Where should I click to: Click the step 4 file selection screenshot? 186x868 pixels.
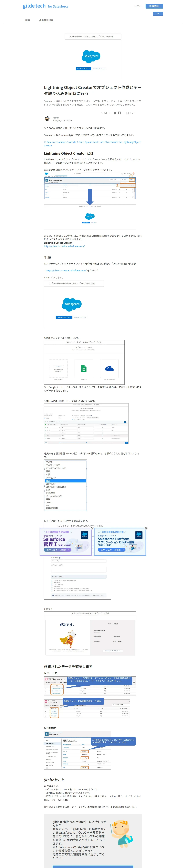pyautogui.click(x=84, y=362)
